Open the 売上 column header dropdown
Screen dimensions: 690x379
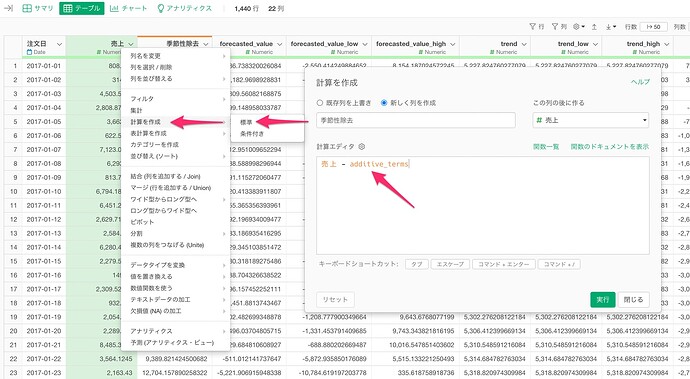pyautogui.click(x=131, y=44)
